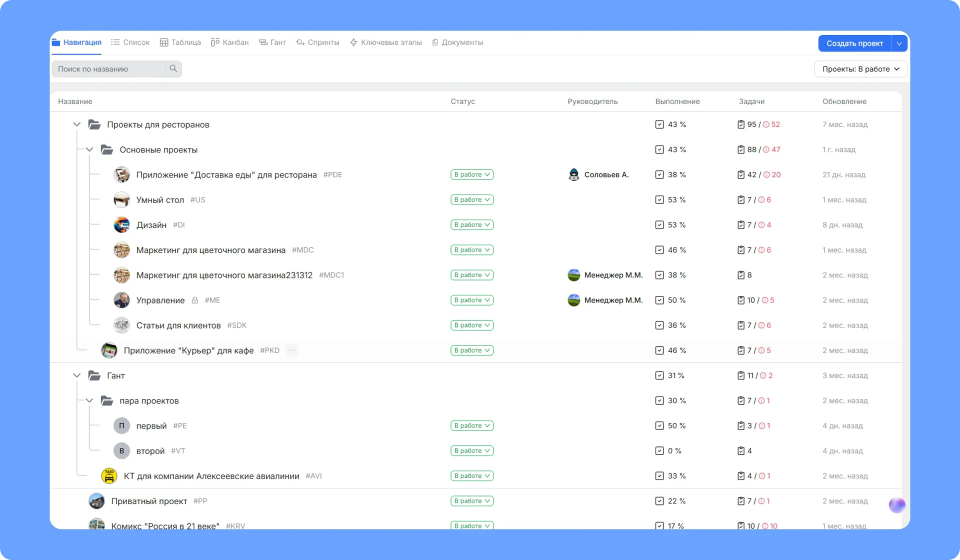Image resolution: width=960 pixels, height=560 pixels.
Task: Open the 'Документы' tab
Action: (x=457, y=42)
